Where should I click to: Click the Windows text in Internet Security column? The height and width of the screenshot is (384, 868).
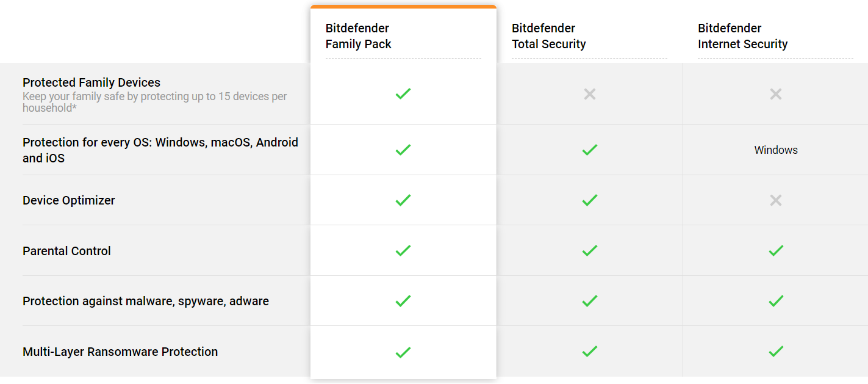click(x=776, y=150)
